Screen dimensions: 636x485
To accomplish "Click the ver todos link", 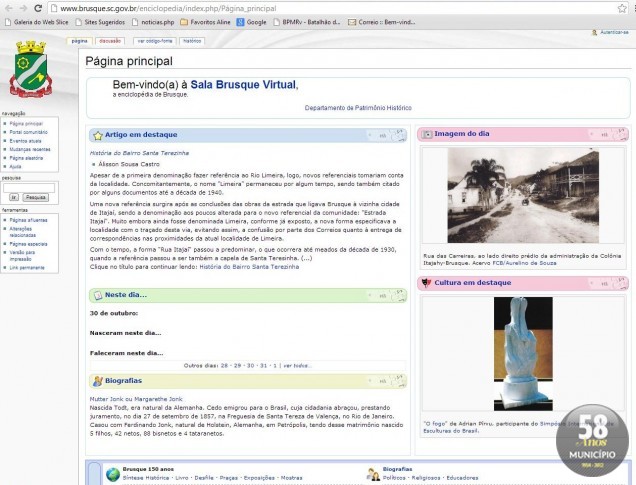I will 297,366.
